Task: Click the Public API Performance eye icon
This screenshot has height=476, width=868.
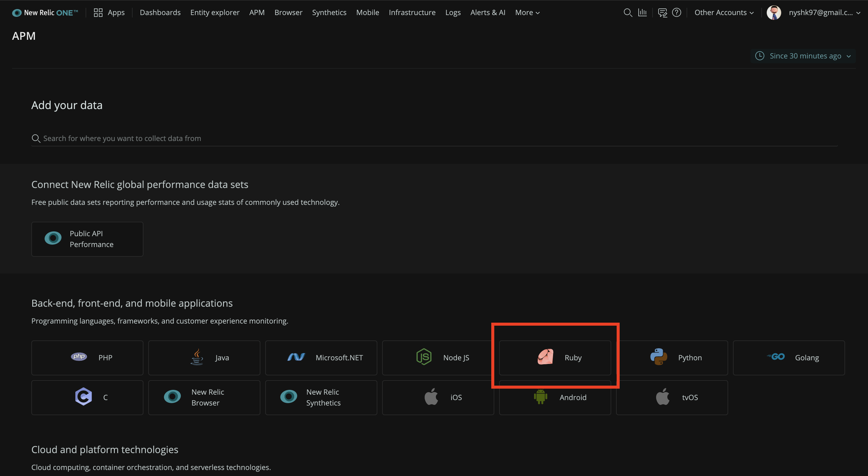Action: (x=53, y=238)
